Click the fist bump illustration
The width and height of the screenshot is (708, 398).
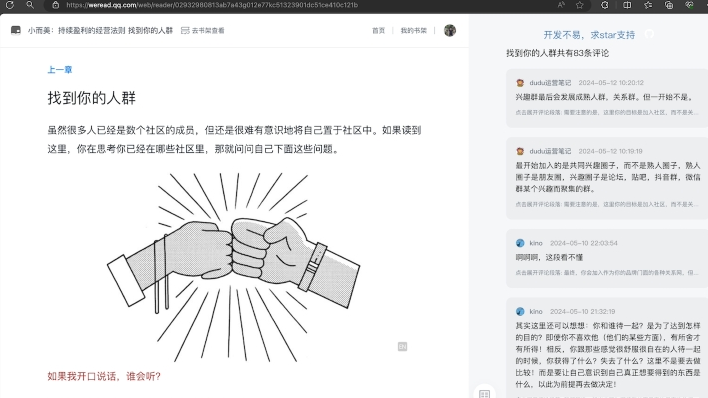pos(233,267)
